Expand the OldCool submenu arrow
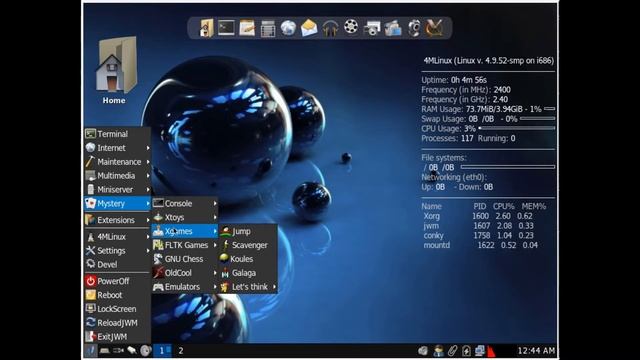Viewport: 640px width, 360px height. pos(215,273)
